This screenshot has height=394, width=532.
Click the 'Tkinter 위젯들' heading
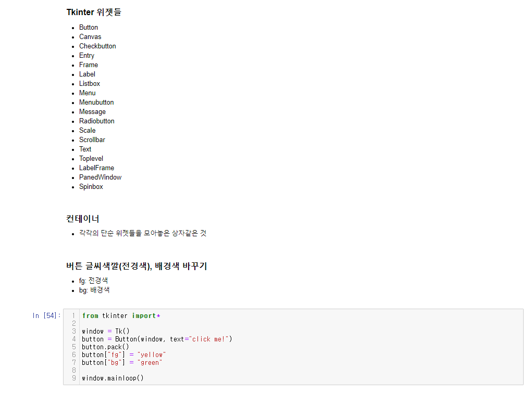click(94, 12)
